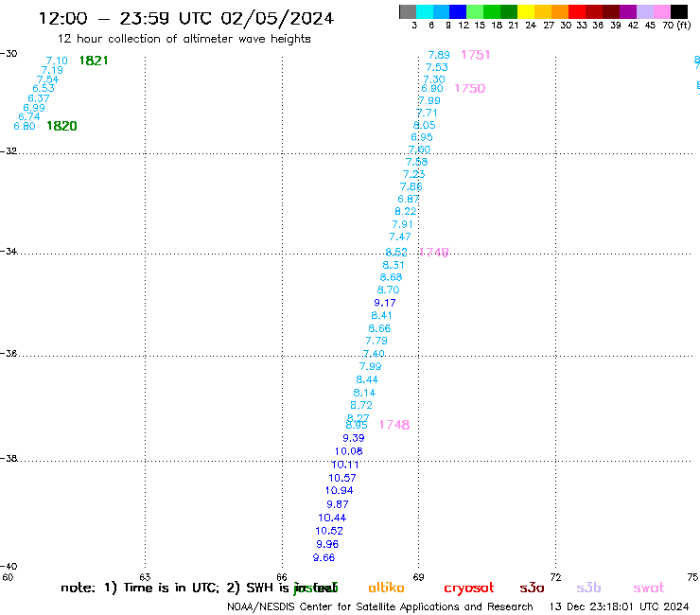700x615 pixels.
Task: Click the wave height value '10.94'
Action: [340, 491]
